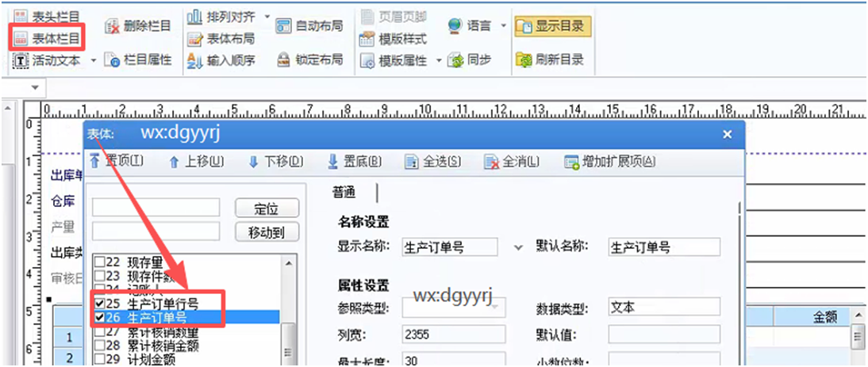Click the locate search input field
The height and width of the screenshot is (367, 868).
(x=156, y=208)
